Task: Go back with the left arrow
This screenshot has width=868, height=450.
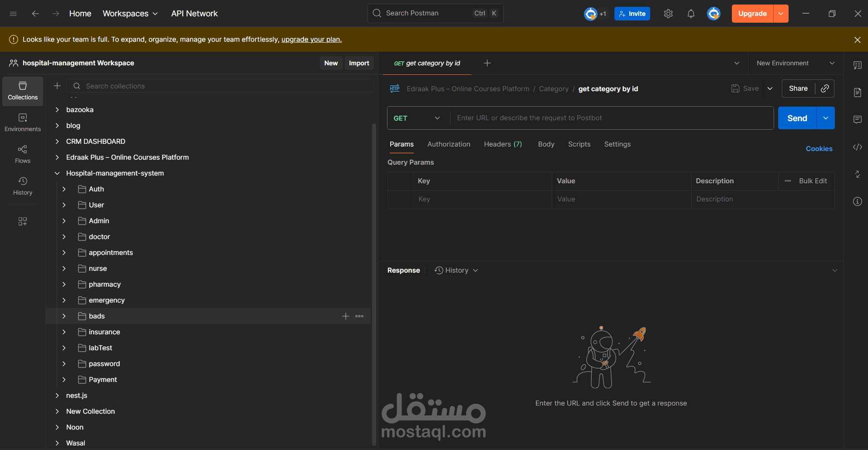Action: coord(35,14)
